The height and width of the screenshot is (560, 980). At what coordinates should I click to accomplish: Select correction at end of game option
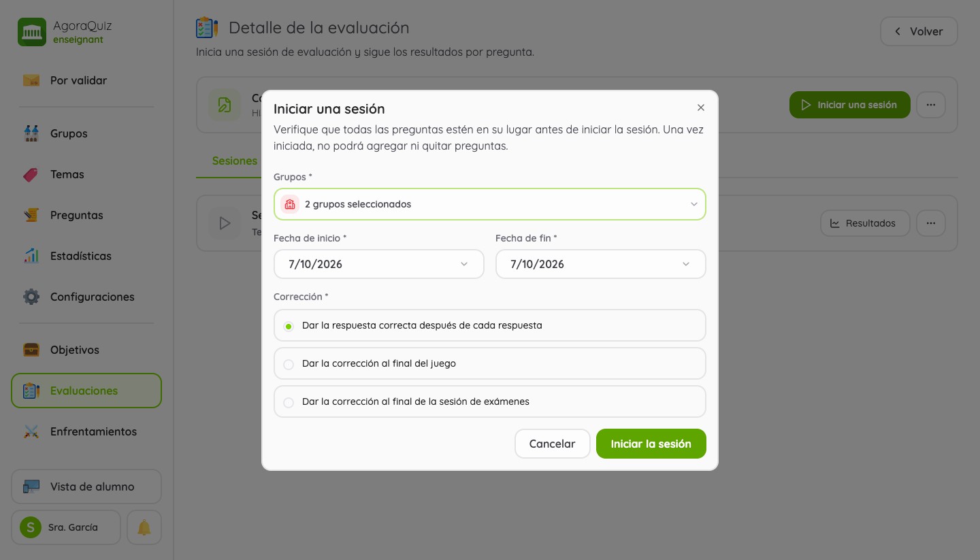[x=489, y=363]
